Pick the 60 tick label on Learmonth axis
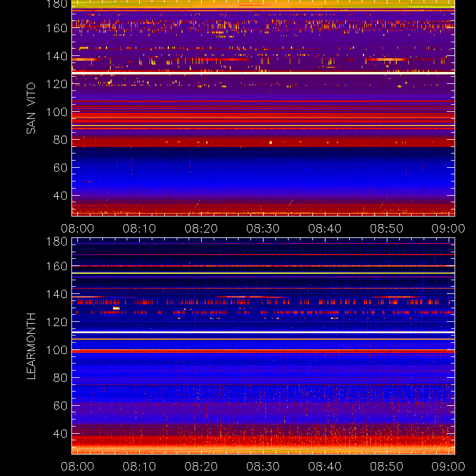The image size is (476, 476). (x=61, y=406)
